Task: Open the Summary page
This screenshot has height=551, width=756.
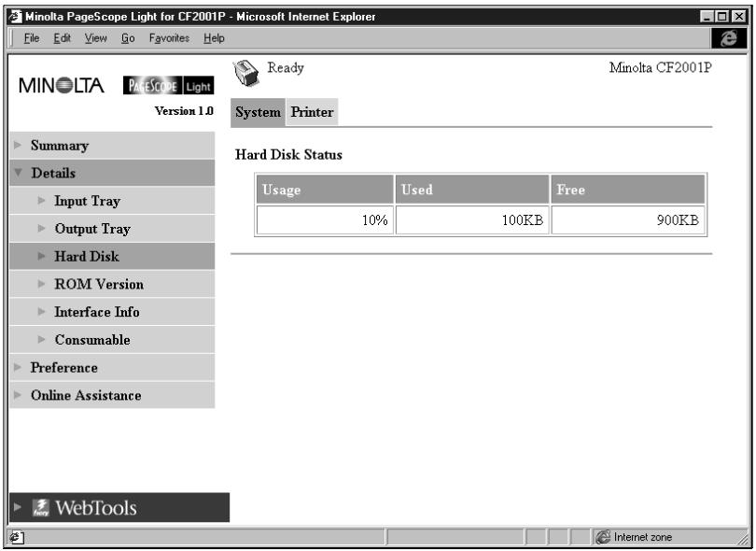Action: click(x=112, y=146)
